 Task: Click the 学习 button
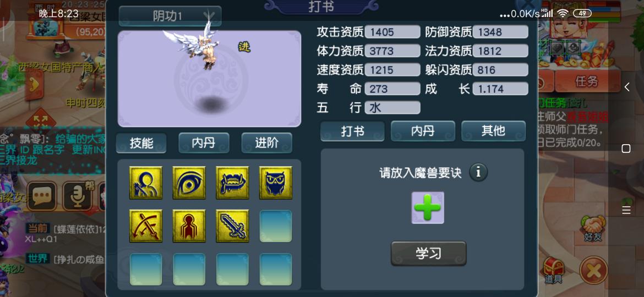(428, 253)
